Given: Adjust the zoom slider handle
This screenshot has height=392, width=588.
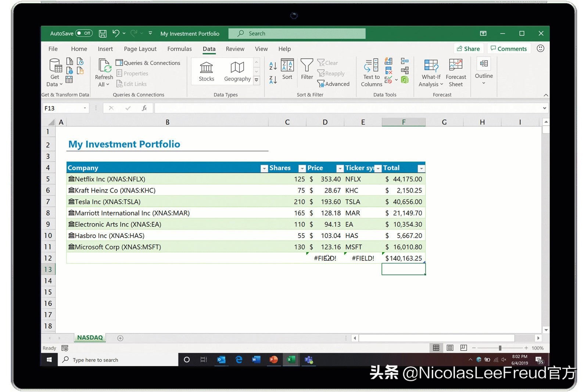Looking at the screenshot, I should [x=500, y=348].
